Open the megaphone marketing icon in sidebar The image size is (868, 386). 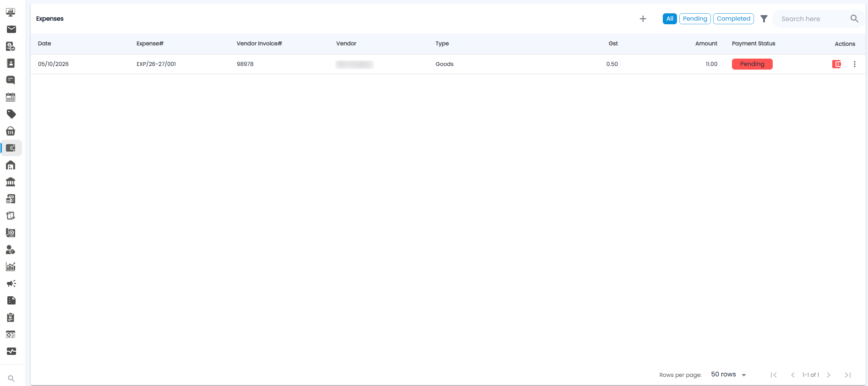click(x=11, y=283)
